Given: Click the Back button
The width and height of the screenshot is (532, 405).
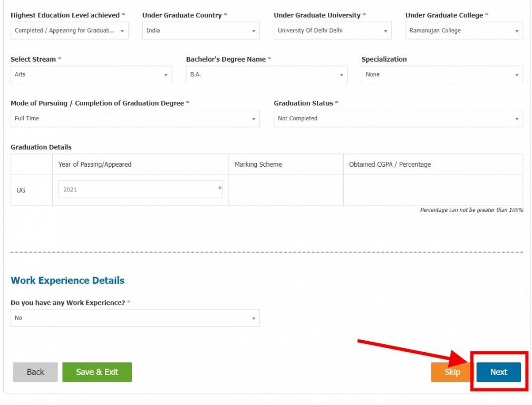Looking at the screenshot, I should pos(35,372).
